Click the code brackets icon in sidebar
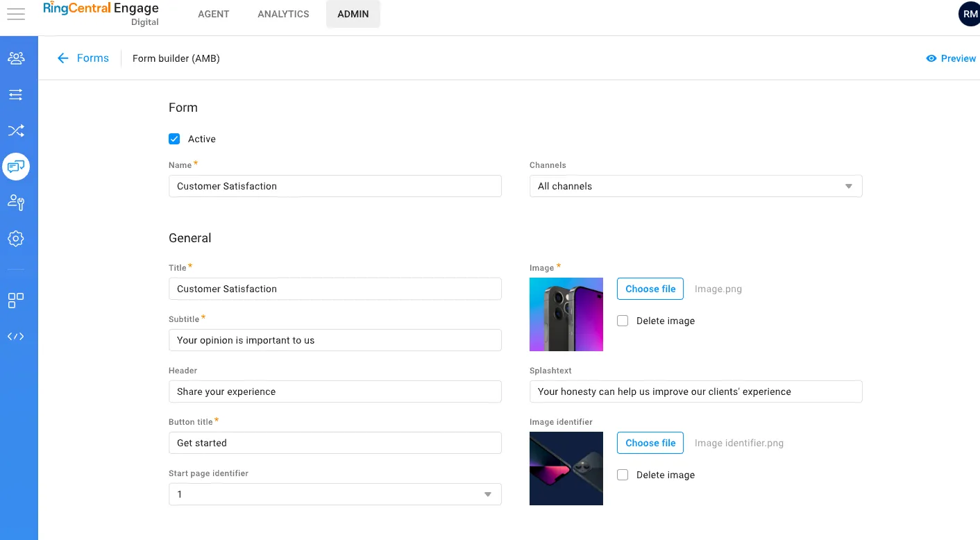This screenshot has height=540, width=980. pos(16,337)
